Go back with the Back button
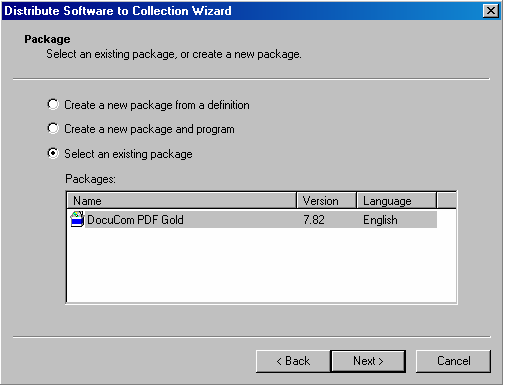This screenshot has width=505, height=387. (x=293, y=361)
